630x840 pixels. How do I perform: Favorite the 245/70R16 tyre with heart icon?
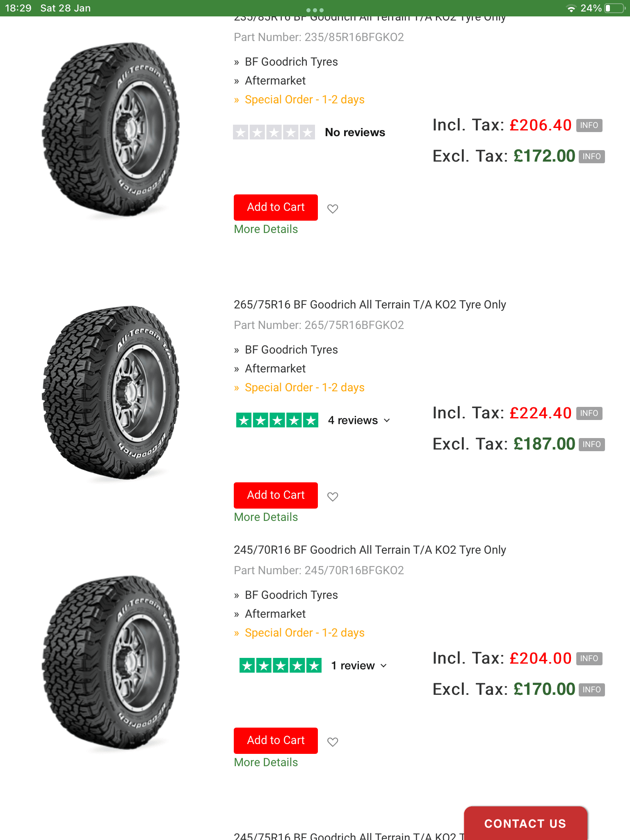coord(333,742)
